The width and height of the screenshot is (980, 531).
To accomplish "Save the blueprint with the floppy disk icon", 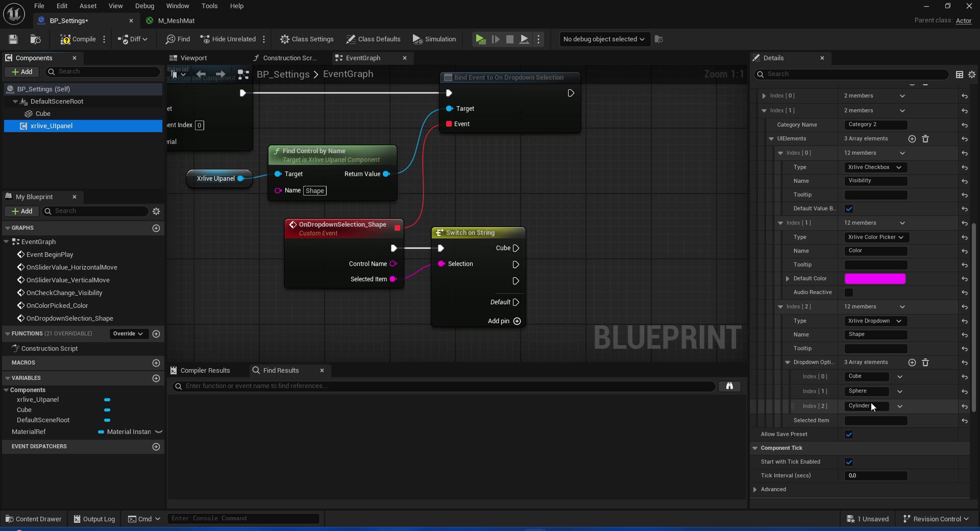I will pos(13,39).
